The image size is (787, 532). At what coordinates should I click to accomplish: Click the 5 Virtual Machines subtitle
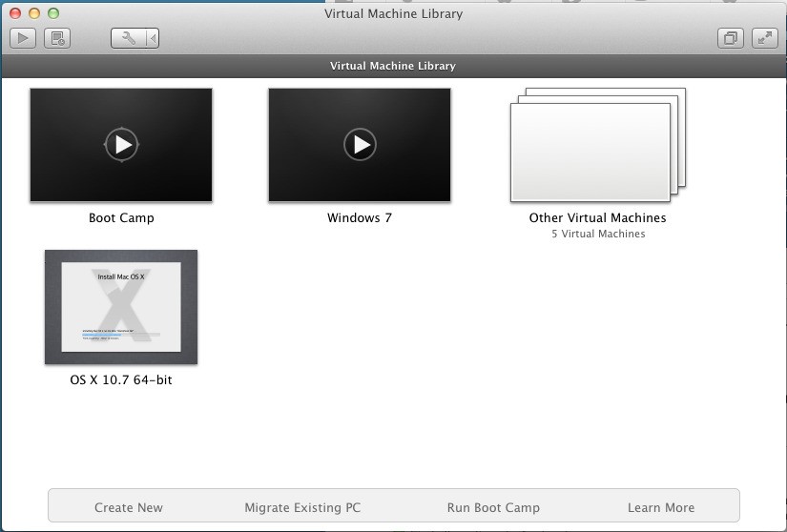click(598, 234)
